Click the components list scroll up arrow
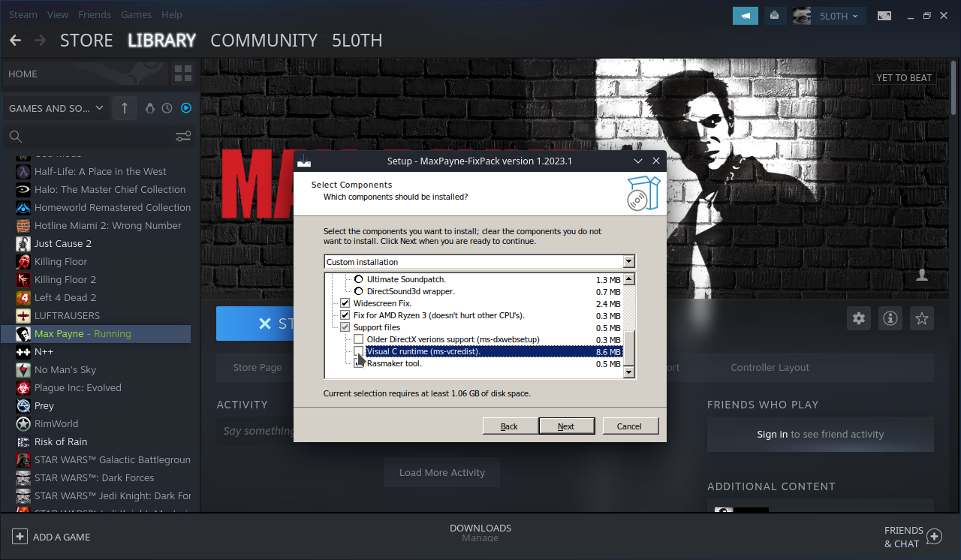 click(x=629, y=279)
